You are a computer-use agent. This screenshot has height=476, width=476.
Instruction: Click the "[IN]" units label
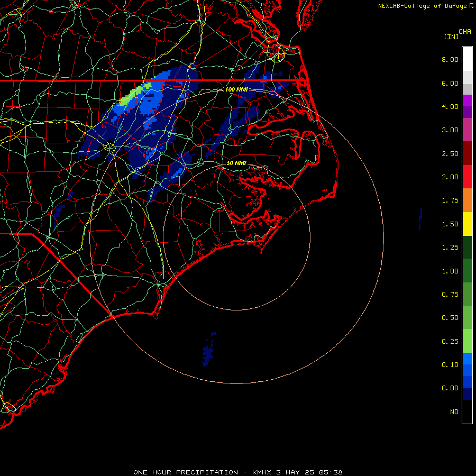(x=451, y=36)
